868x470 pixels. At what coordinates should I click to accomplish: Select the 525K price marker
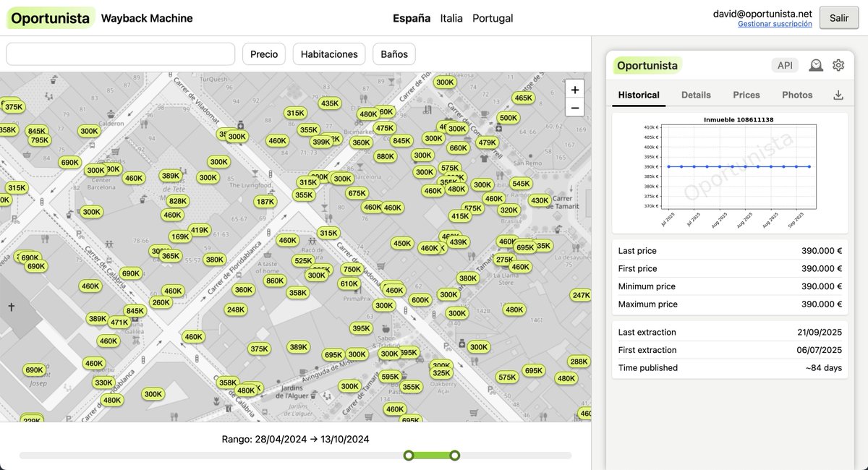(303, 260)
